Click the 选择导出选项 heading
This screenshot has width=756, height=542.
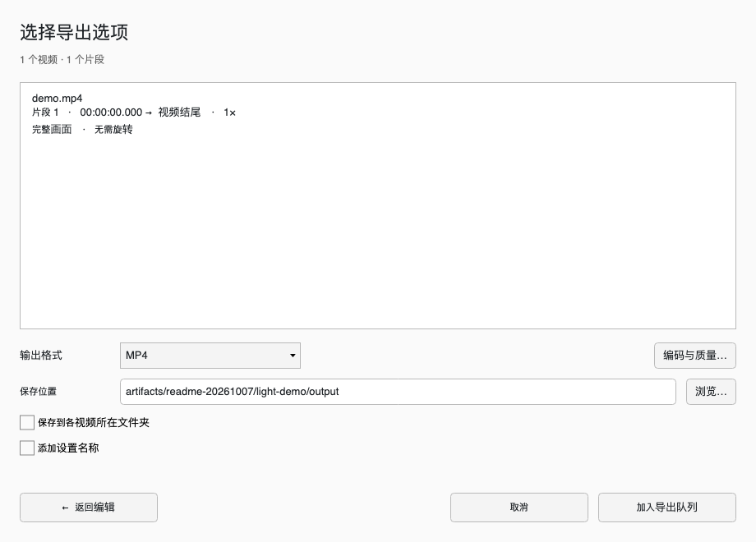pyautogui.click(x=74, y=32)
